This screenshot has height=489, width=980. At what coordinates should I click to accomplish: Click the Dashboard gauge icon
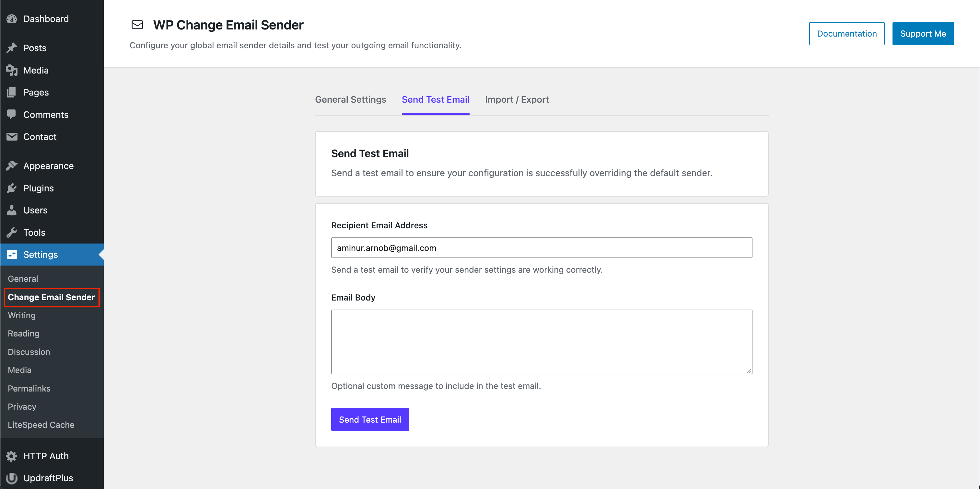pyautogui.click(x=12, y=19)
